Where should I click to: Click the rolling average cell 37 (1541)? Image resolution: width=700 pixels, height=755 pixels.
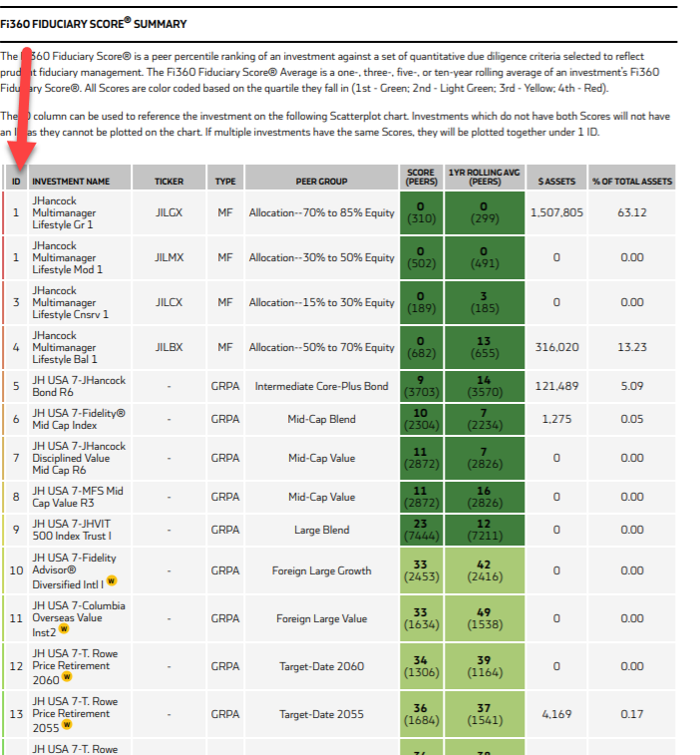[485, 713]
